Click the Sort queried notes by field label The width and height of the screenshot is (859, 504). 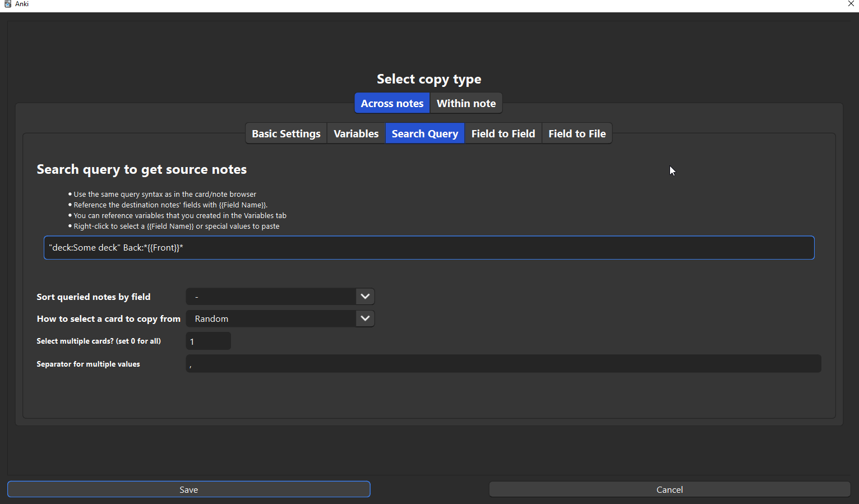pyautogui.click(x=94, y=297)
